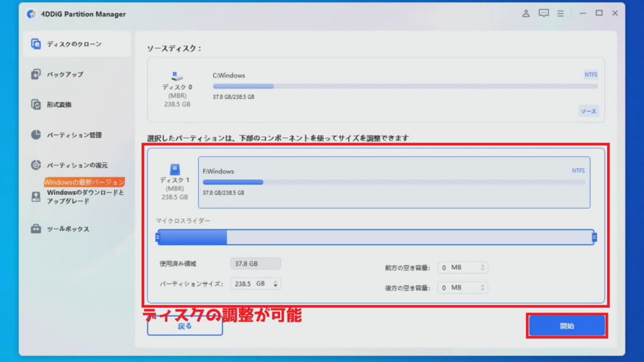Click the rear free space (後方の空き容量) stepper arrows
The image size is (644, 362).
(482, 288)
